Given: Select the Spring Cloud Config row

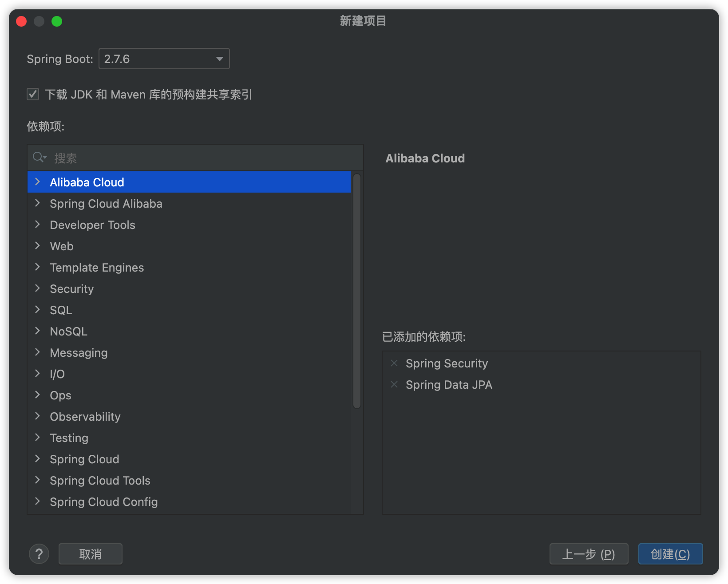Looking at the screenshot, I should (x=189, y=501).
